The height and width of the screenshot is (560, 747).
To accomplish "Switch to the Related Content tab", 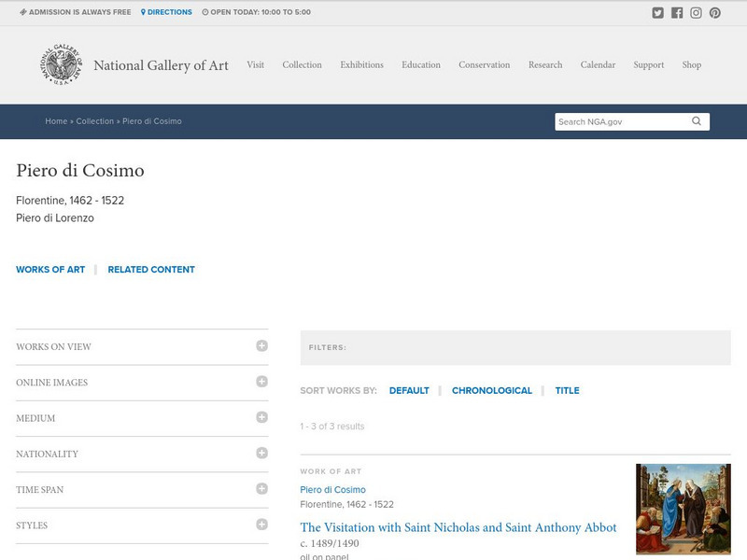I will [151, 270].
